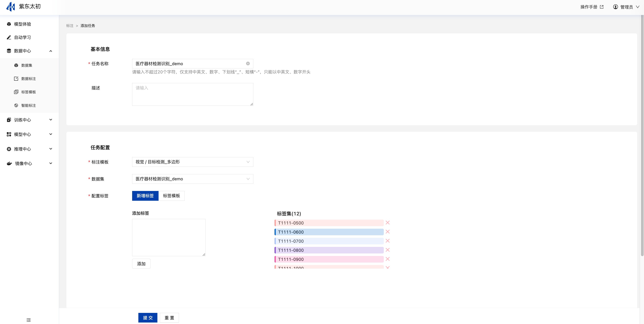
Task: Select the T1111-0600 blue label swatch
Action: tap(329, 232)
